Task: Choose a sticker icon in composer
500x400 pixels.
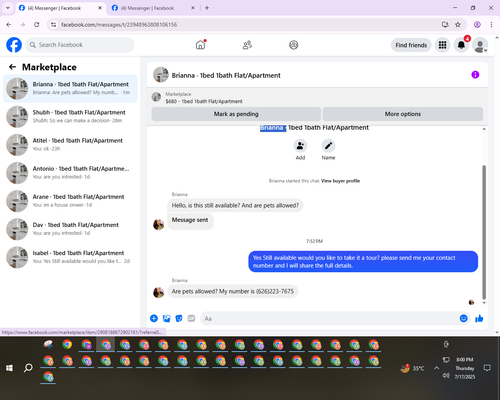Action: [x=179, y=318]
